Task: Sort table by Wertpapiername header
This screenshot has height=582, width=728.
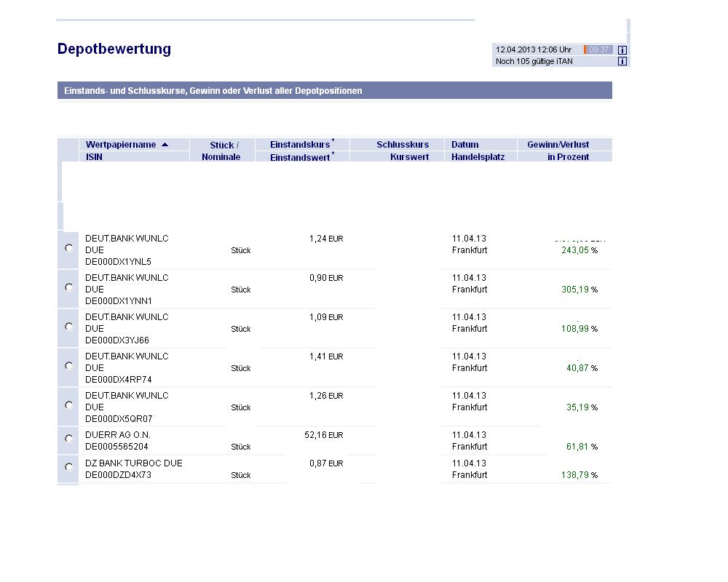Action: pos(121,145)
